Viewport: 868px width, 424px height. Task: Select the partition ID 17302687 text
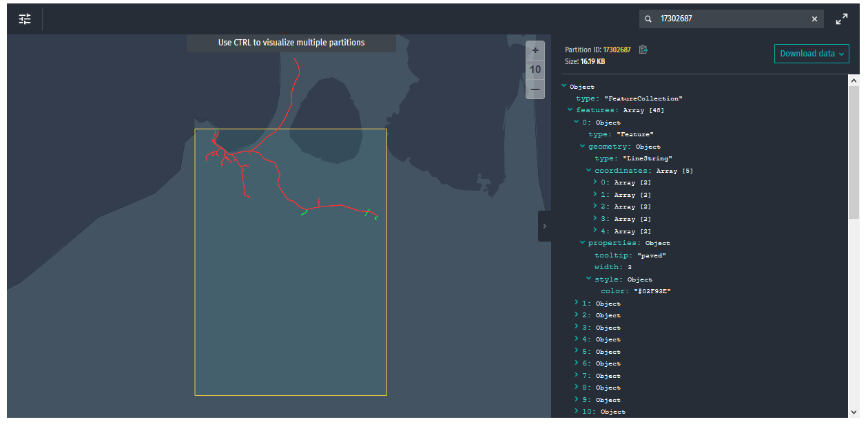617,50
